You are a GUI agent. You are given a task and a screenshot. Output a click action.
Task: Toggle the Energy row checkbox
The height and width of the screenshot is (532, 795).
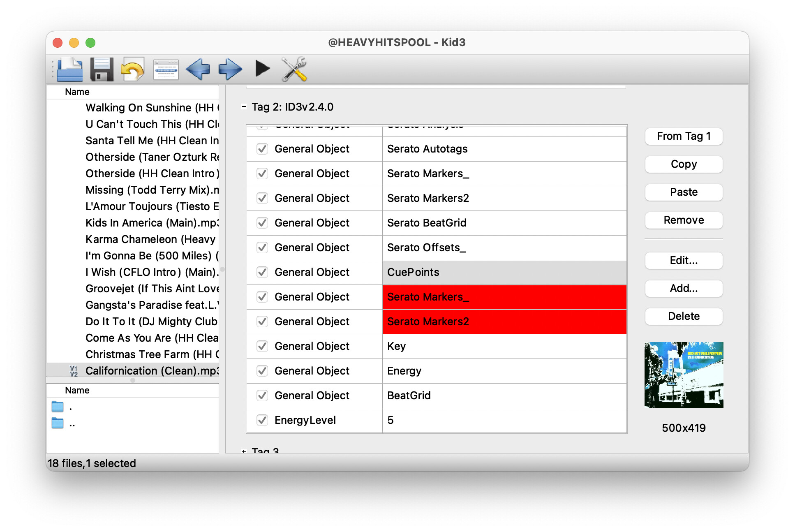pyautogui.click(x=262, y=371)
